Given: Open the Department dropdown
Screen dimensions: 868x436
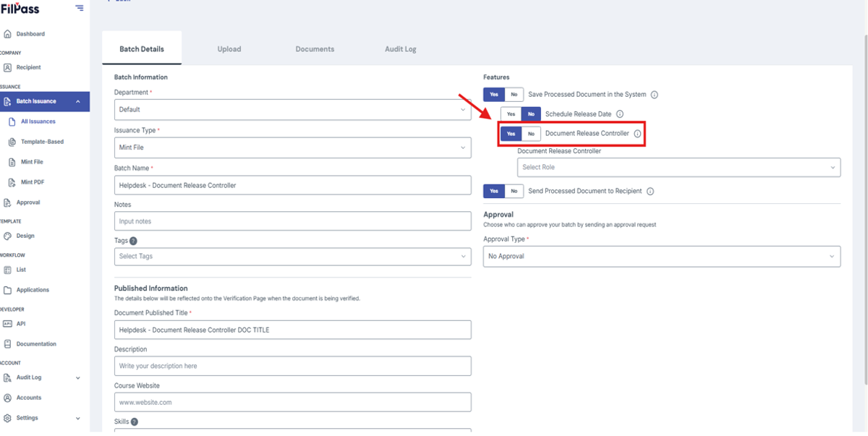Looking at the screenshot, I should [292, 110].
